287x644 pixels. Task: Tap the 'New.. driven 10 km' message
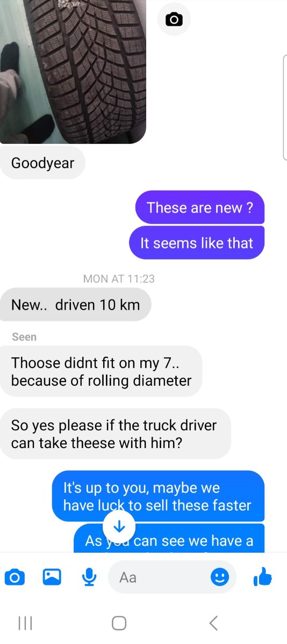pyautogui.click(x=75, y=305)
